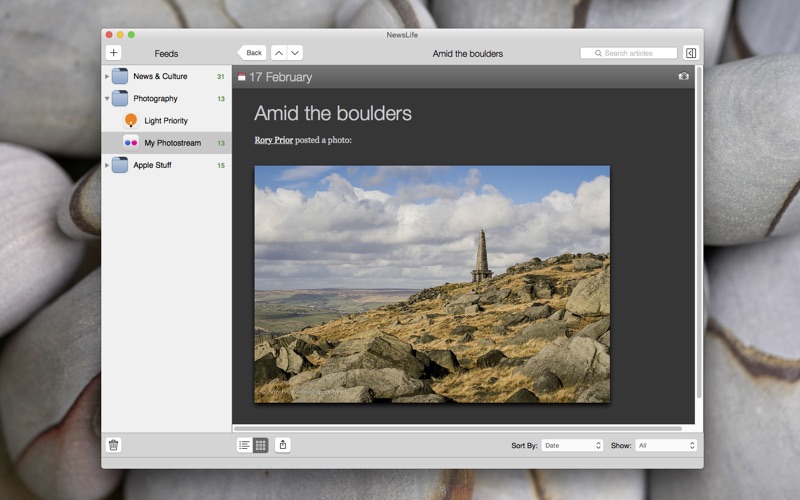Viewport: 800px width, 500px height.
Task: Select the Photography folder
Action: [166, 98]
